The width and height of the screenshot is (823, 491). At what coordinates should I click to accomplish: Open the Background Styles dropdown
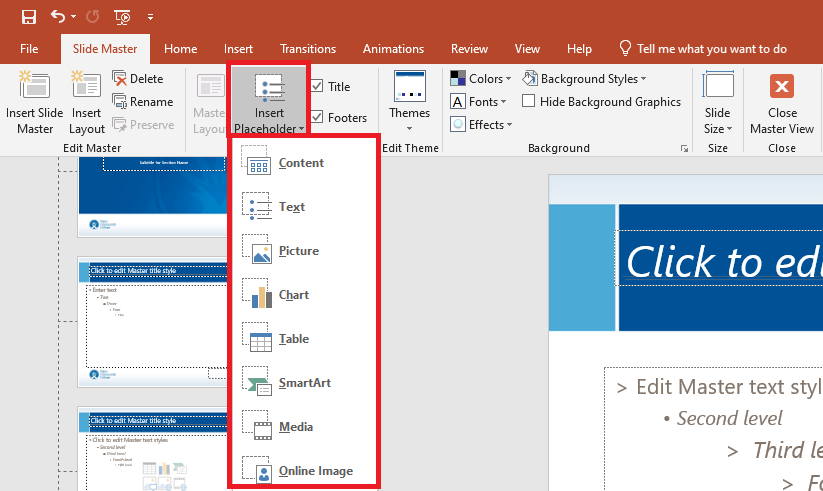coord(584,79)
